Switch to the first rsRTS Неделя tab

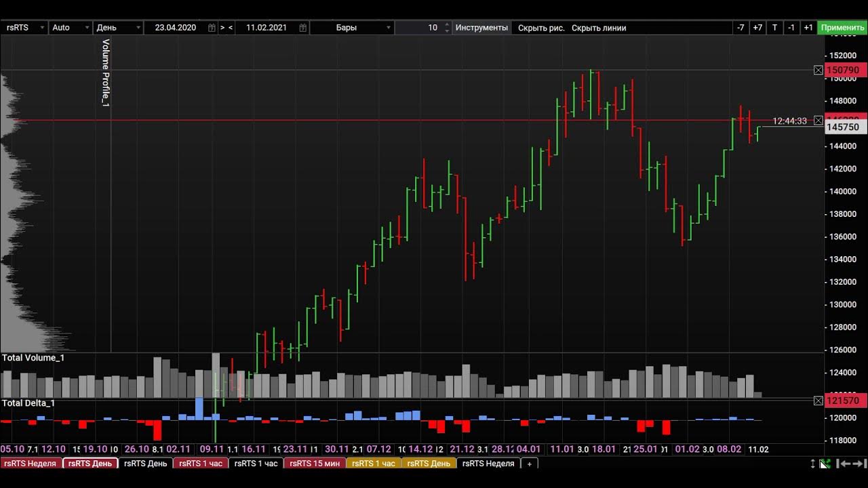tap(31, 464)
